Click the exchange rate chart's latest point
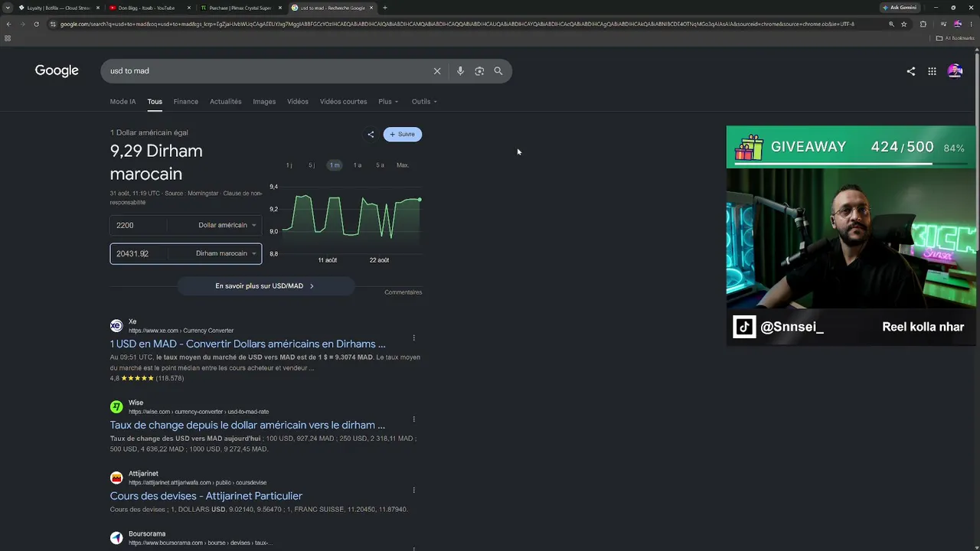Image resolution: width=980 pixels, height=551 pixels. coord(420,200)
